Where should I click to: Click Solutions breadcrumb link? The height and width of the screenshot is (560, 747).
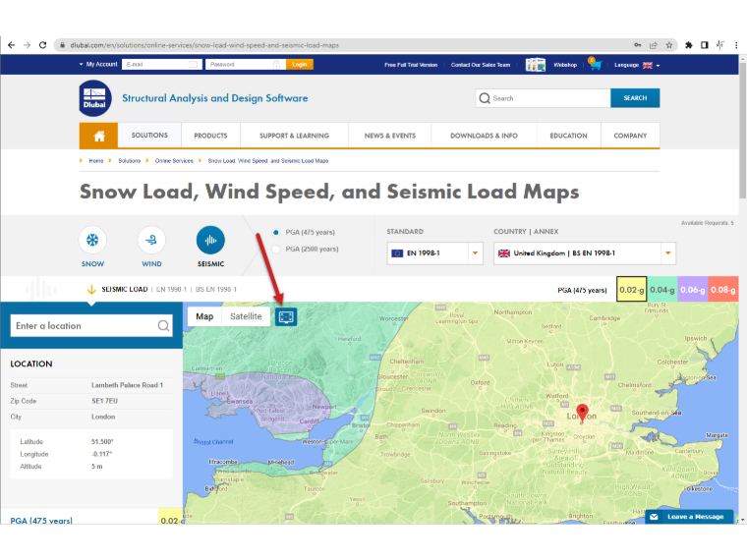click(130, 161)
